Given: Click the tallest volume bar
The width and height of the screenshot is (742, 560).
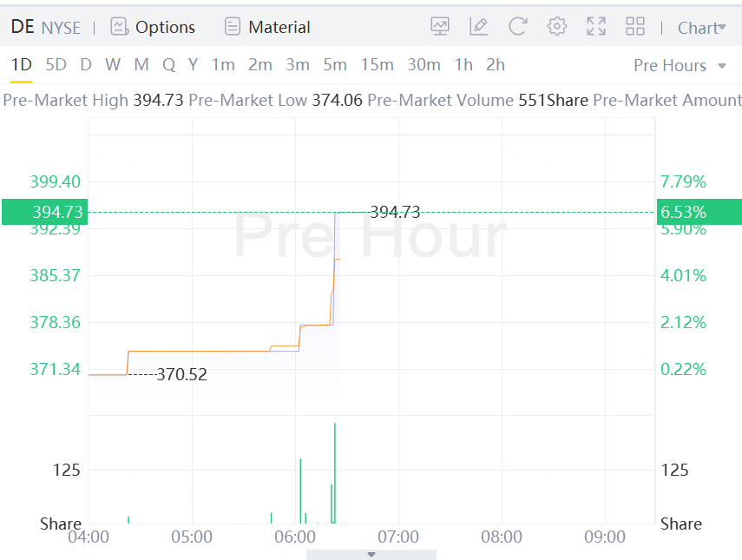Looking at the screenshot, I should coord(334,473).
